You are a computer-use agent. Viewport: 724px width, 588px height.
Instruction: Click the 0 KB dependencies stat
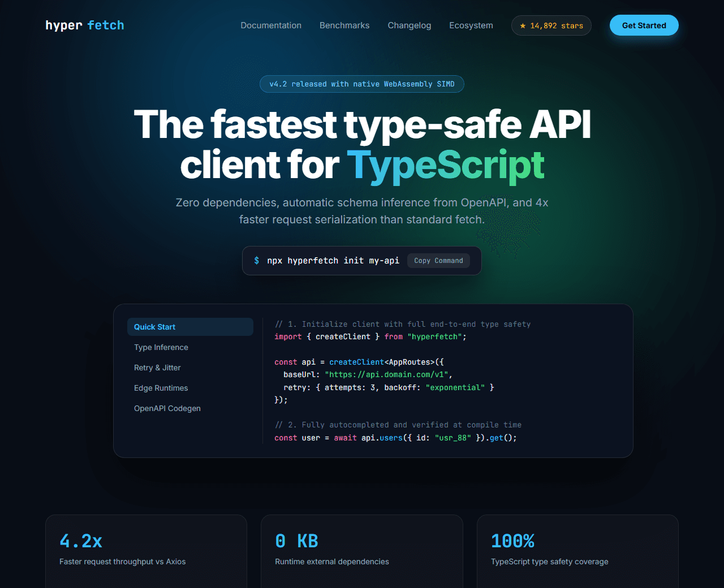coord(296,541)
